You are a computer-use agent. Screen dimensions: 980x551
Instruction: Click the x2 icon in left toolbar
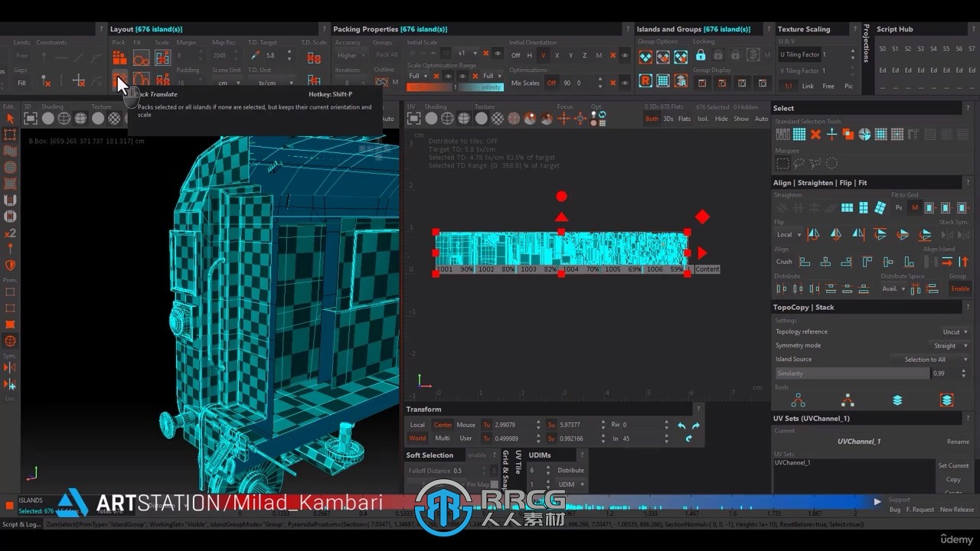(x=10, y=233)
